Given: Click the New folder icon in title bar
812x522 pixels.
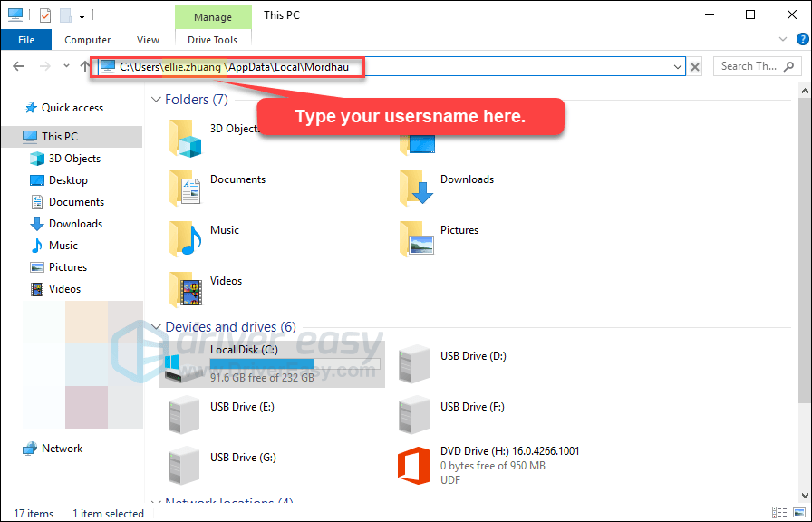Looking at the screenshot, I should (65, 15).
